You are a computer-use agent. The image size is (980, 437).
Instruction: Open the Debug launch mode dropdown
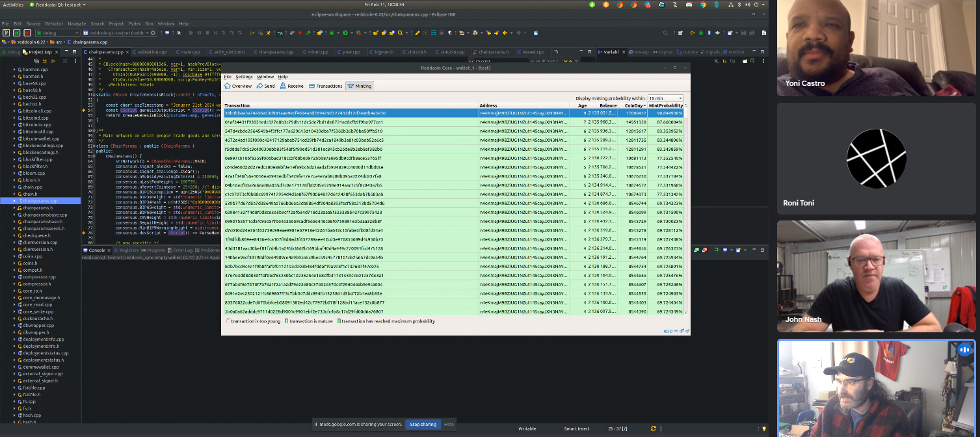[58, 33]
